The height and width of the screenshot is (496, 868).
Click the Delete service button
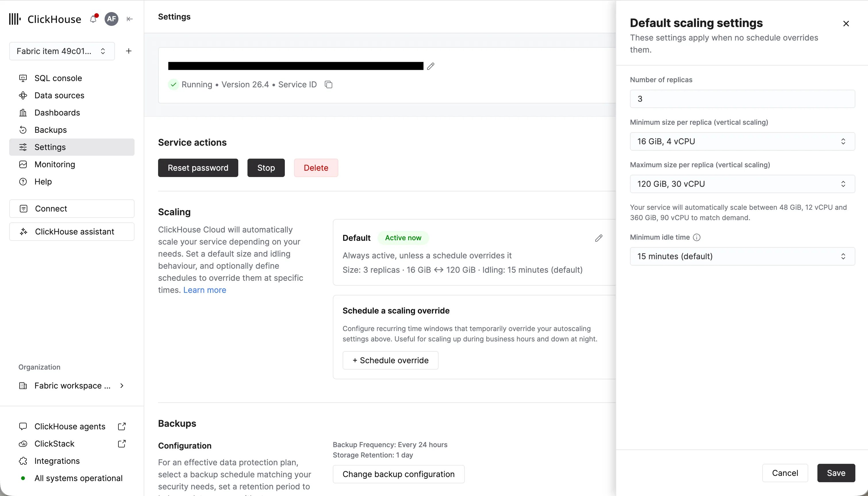pos(316,168)
